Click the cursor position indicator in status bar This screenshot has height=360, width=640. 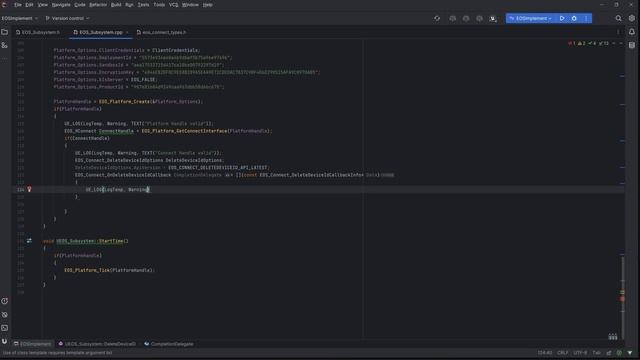point(545,353)
